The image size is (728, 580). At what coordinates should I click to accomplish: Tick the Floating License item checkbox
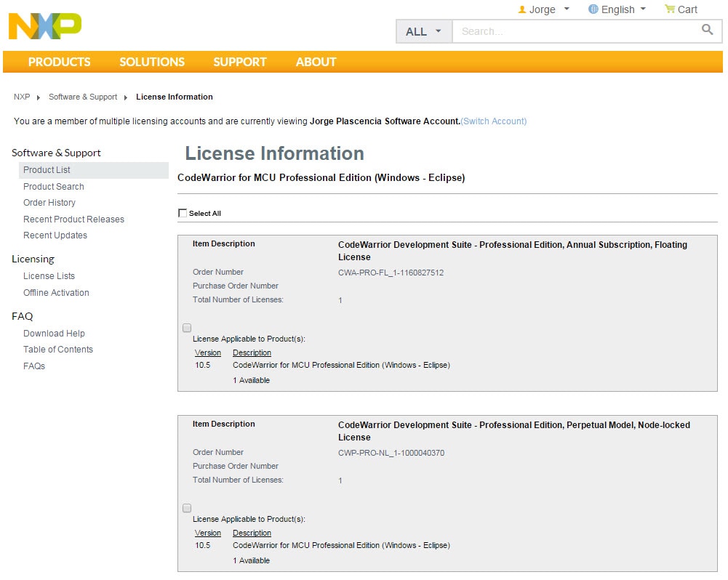(x=187, y=328)
